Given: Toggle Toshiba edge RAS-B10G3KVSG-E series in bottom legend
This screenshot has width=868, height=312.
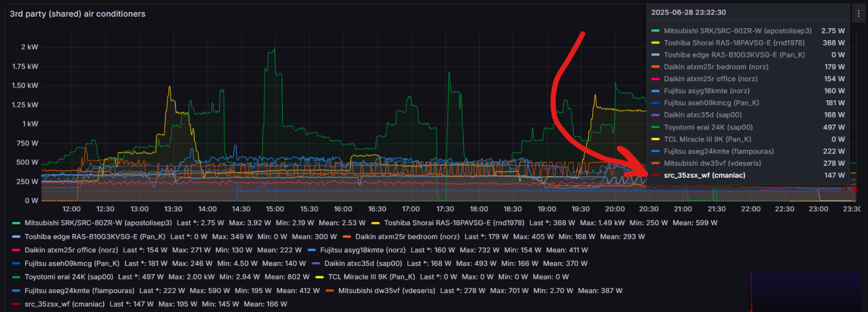Looking at the screenshot, I should (x=95, y=237).
